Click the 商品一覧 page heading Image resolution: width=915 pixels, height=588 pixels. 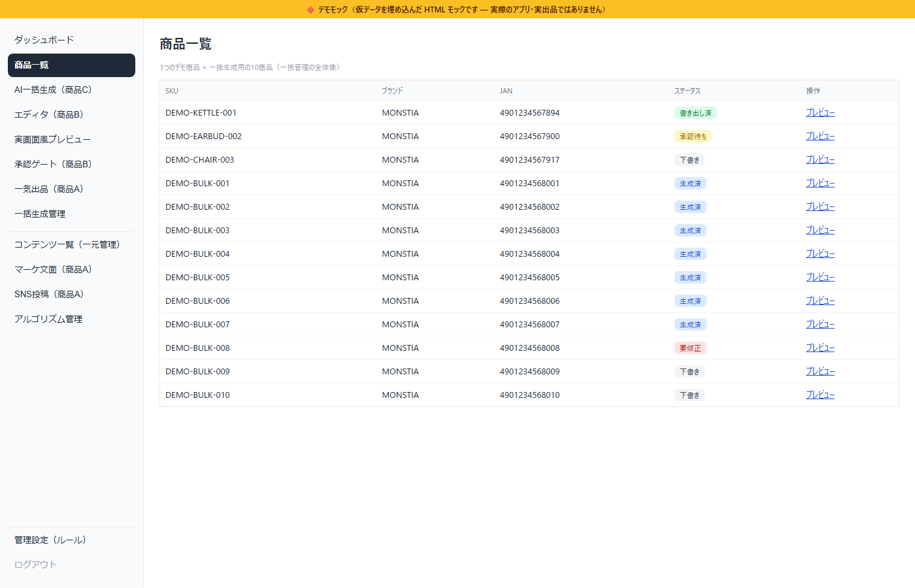click(186, 44)
